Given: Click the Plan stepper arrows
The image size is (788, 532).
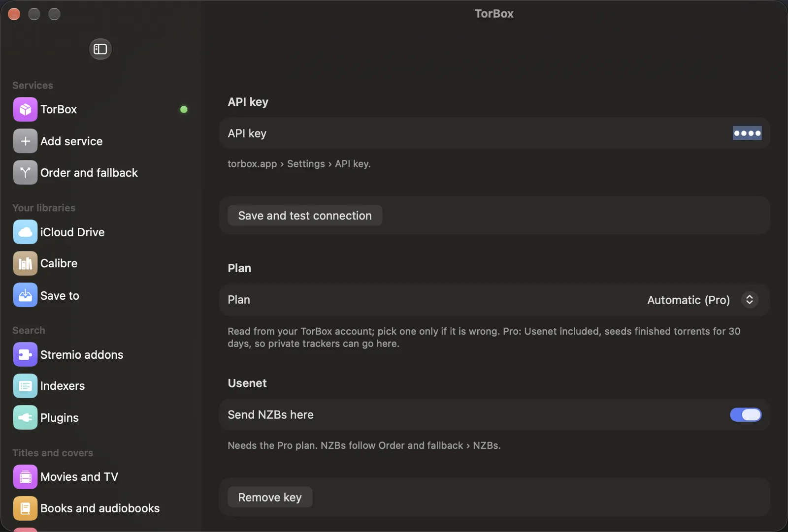Looking at the screenshot, I should 750,300.
